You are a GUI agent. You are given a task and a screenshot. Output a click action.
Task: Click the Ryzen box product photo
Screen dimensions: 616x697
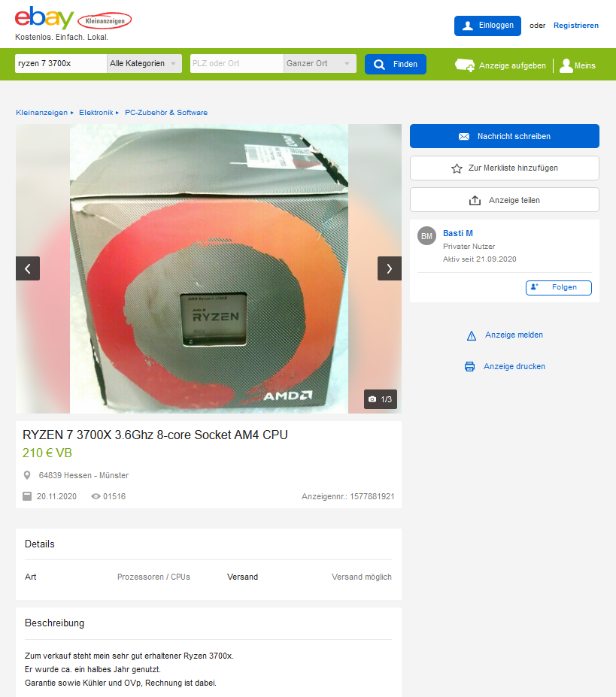(209, 268)
